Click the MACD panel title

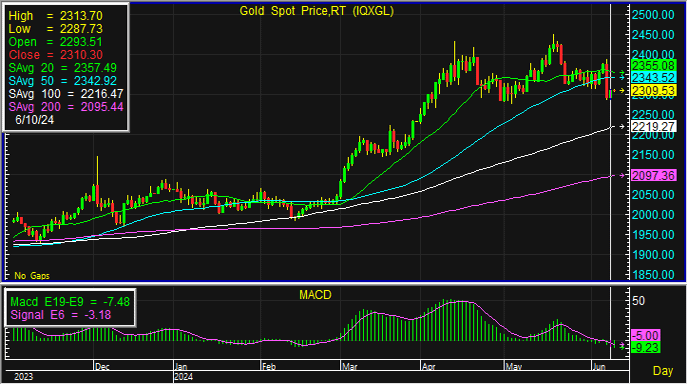point(315,295)
